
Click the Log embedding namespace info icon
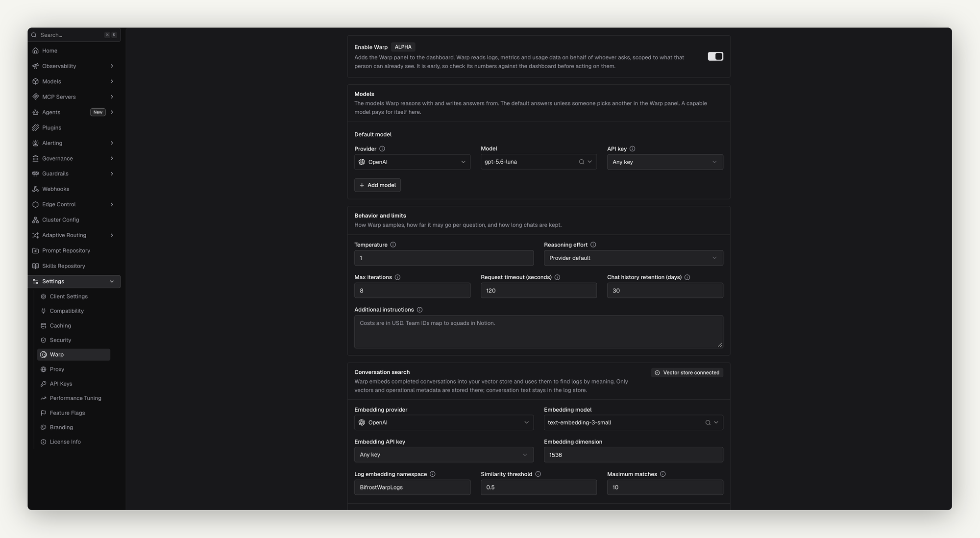click(x=432, y=474)
